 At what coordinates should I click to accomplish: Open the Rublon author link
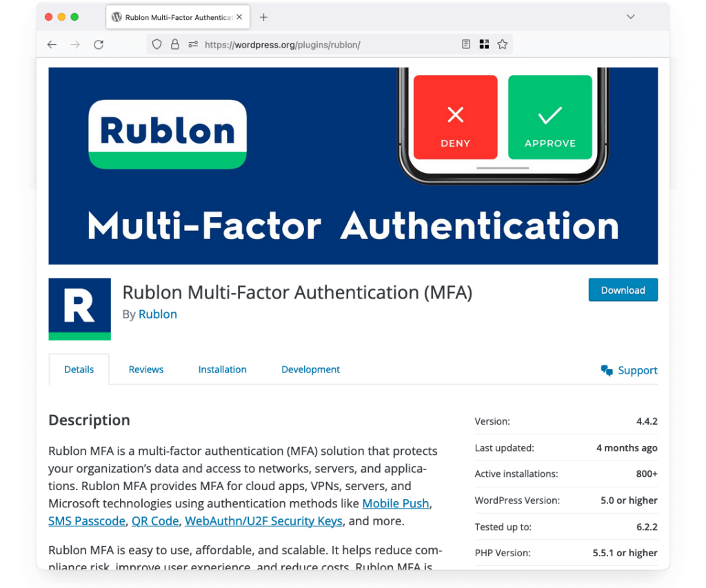point(158,314)
